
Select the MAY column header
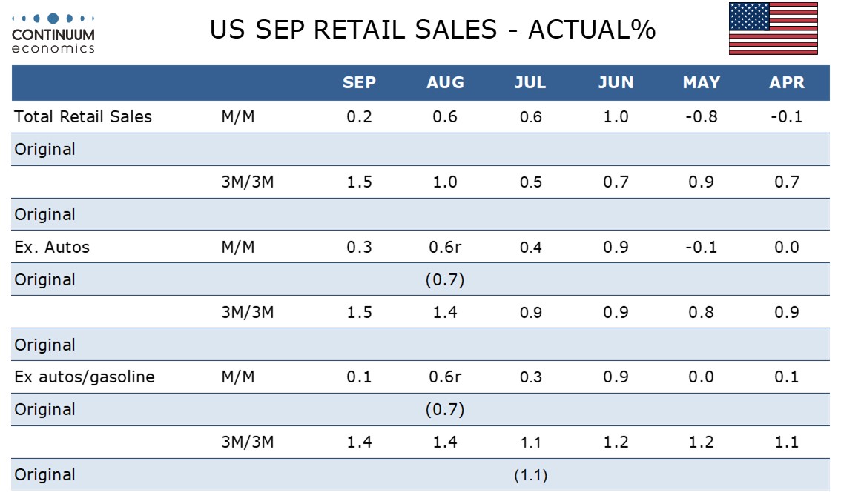(701, 83)
